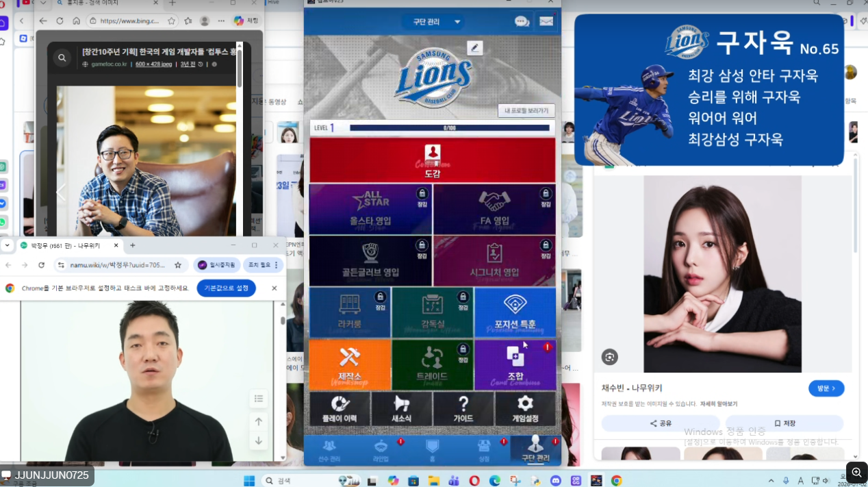Open the 도감 collection tile
This screenshot has height=487, width=868.
point(432,160)
